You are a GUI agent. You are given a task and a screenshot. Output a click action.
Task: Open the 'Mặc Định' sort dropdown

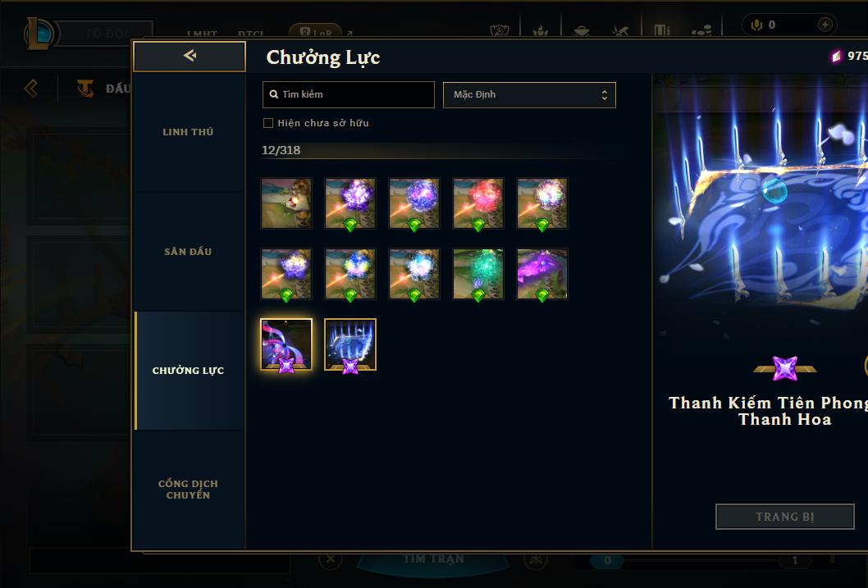[x=529, y=94]
